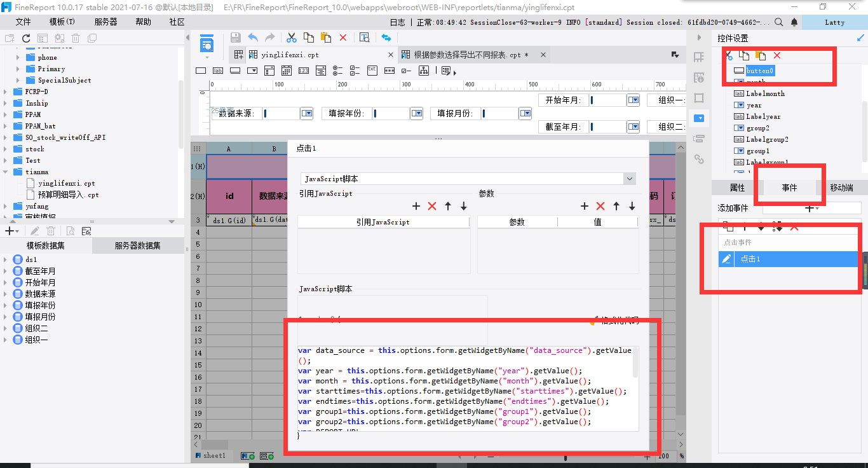Select button0 in widget tree
This screenshot has height=468, width=868.
760,71
